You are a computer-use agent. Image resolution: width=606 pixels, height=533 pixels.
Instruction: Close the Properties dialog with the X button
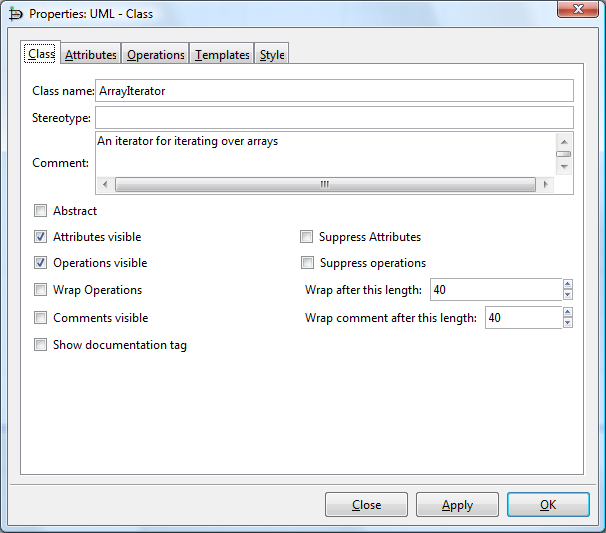click(x=578, y=9)
